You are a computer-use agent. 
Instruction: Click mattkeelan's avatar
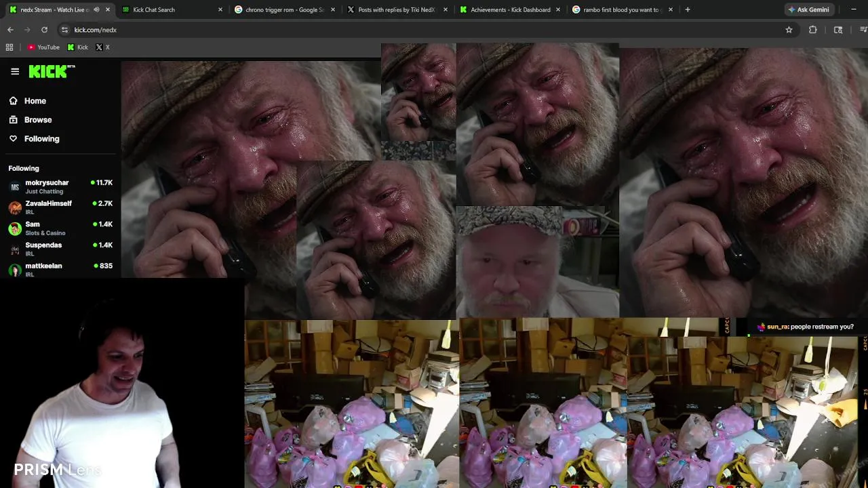15,270
